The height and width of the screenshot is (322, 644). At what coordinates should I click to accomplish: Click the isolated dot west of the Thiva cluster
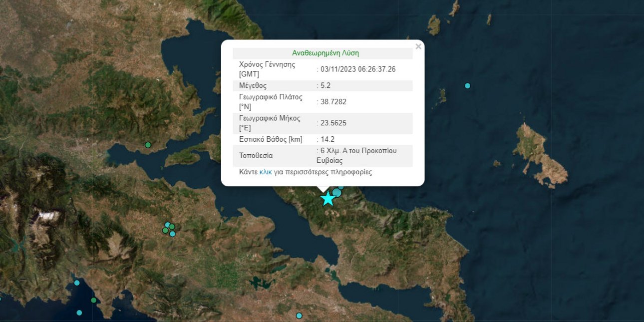point(147,145)
